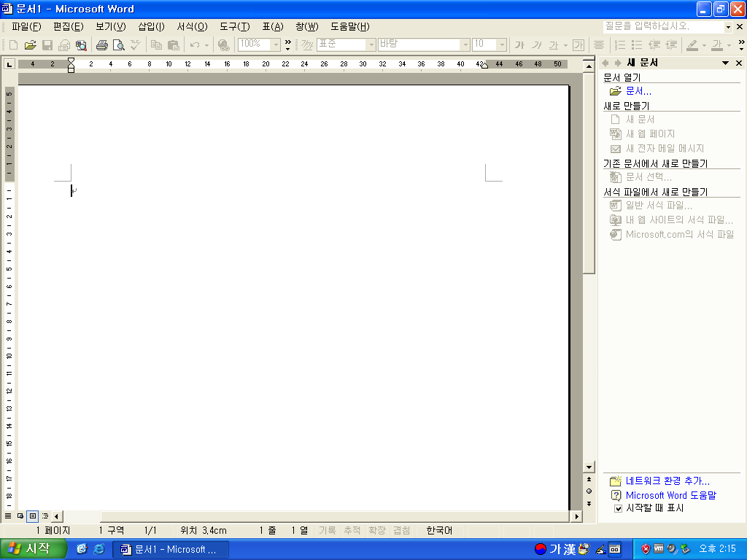
Task: Apply character border boxed 가 icon
Action: tap(578, 44)
